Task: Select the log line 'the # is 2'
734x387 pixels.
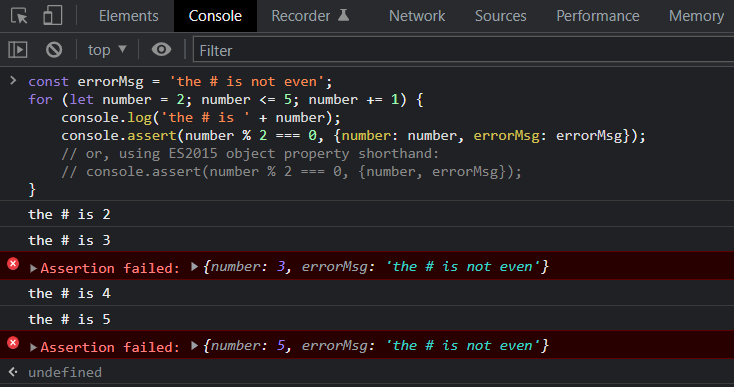Action: [69, 214]
